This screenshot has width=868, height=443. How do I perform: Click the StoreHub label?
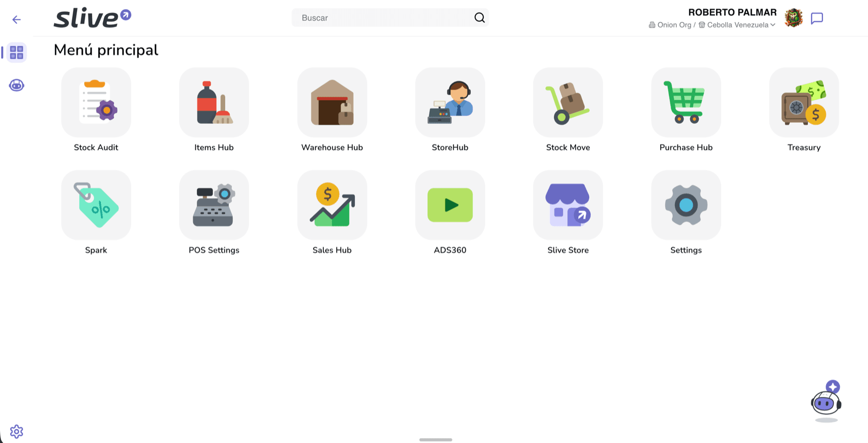pos(450,148)
